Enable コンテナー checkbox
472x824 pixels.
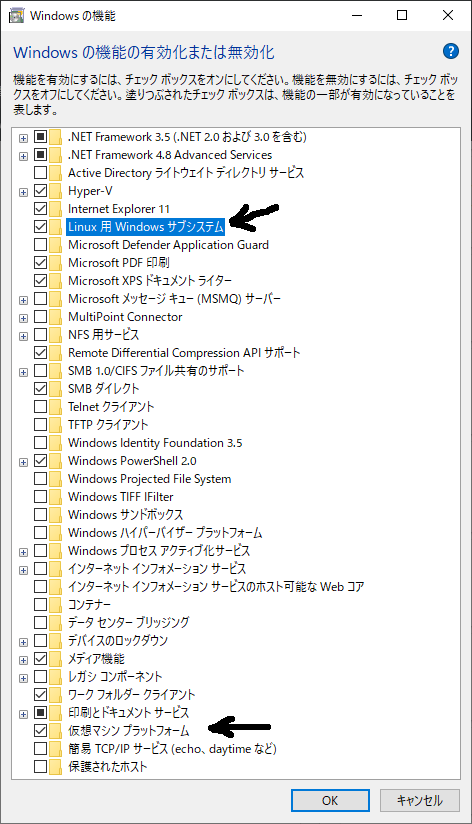pos(40,604)
